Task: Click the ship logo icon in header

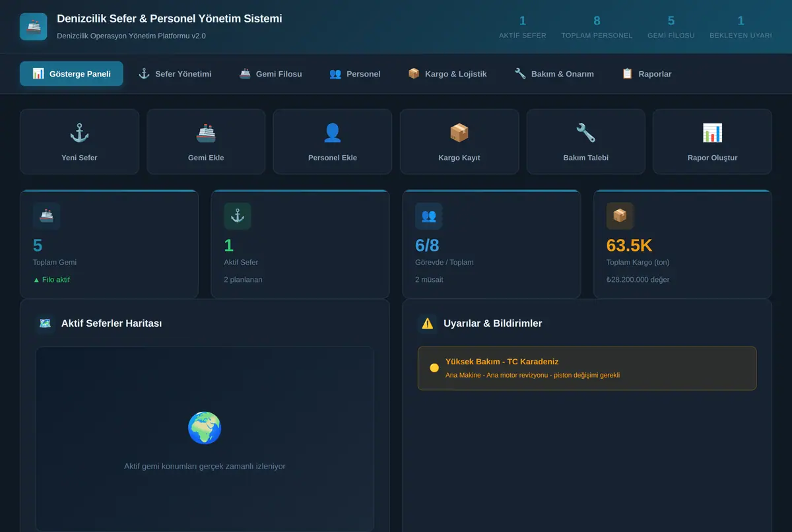Action: click(x=34, y=26)
